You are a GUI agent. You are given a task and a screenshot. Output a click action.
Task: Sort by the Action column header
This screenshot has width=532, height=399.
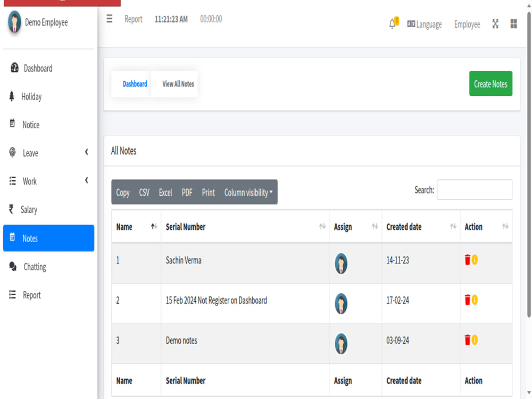tap(486, 227)
